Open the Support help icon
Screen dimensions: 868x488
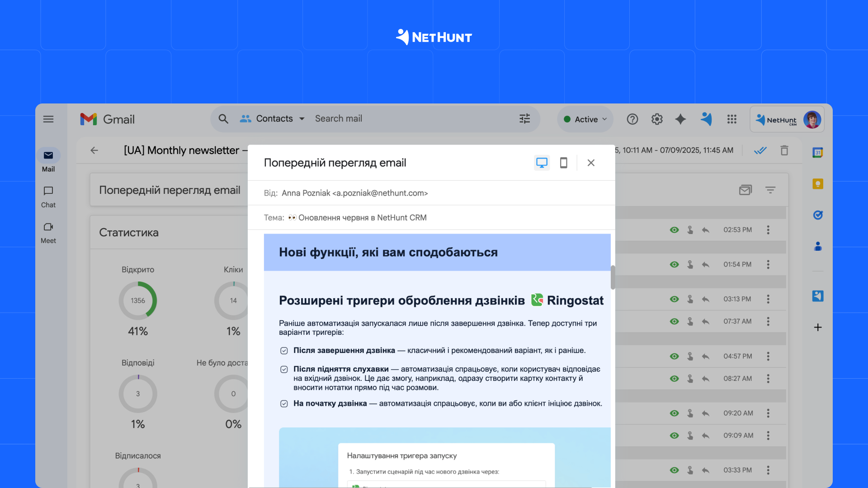point(632,119)
